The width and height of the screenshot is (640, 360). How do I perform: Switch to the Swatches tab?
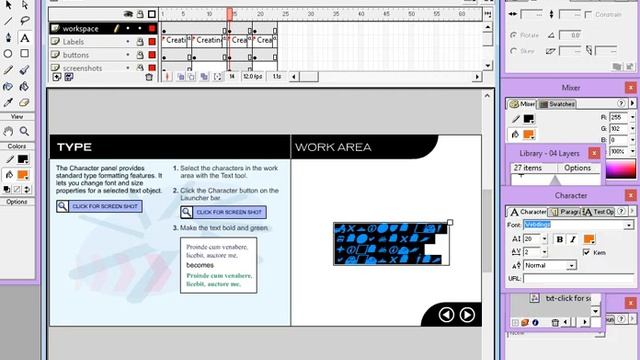[557, 104]
